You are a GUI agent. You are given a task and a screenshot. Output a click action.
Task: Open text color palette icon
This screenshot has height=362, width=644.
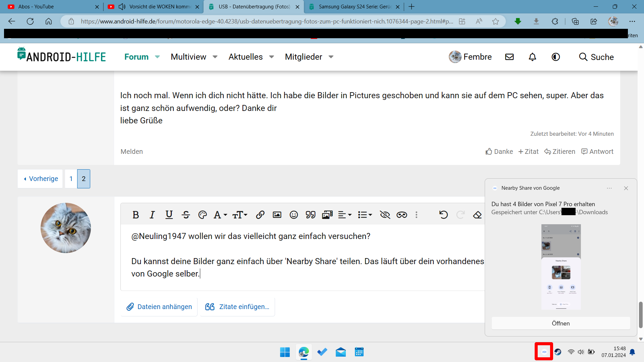203,215
